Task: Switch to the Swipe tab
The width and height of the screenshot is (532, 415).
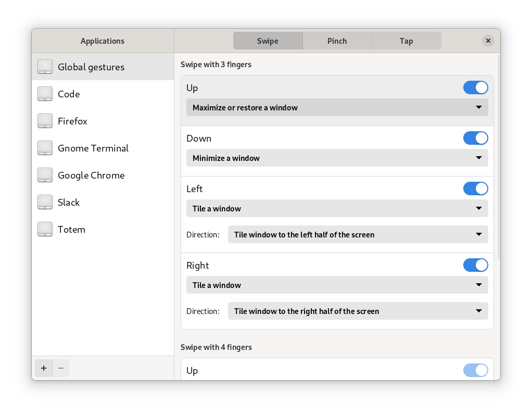Action: (268, 41)
